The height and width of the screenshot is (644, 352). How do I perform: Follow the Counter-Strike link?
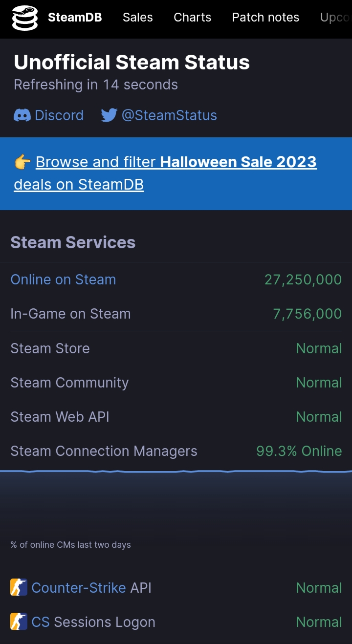point(79,587)
